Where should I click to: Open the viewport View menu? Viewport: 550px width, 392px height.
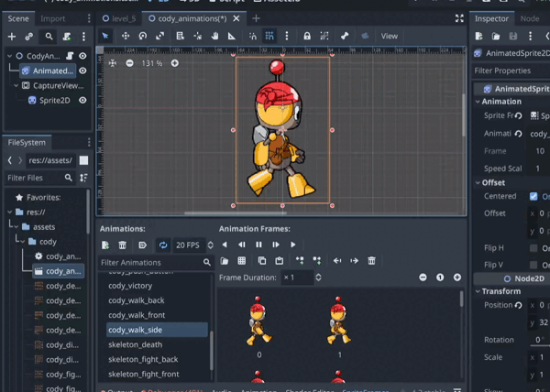(x=390, y=36)
